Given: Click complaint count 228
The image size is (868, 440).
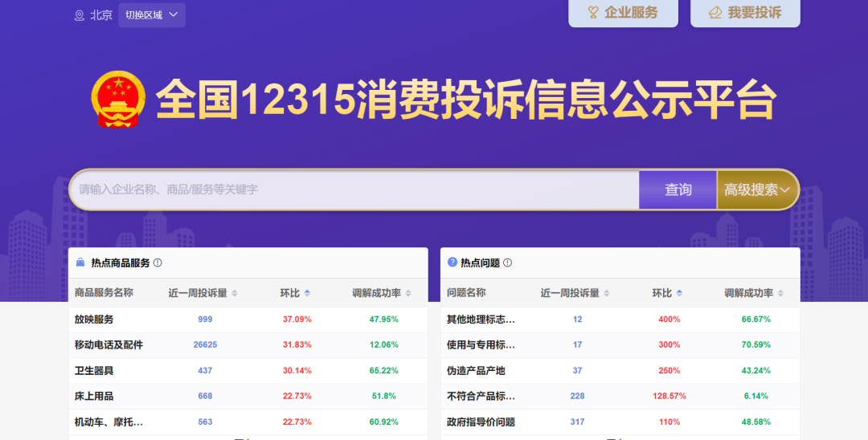Looking at the screenshot, I should pos(577,397).
